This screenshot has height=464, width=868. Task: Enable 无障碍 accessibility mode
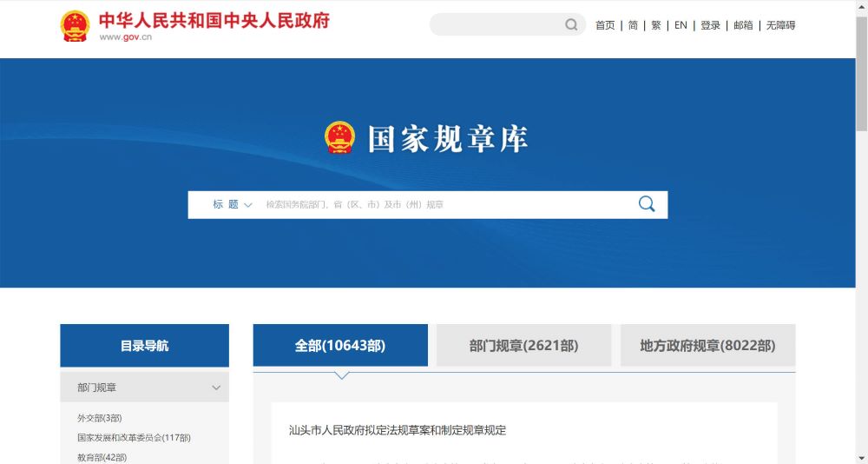780,25
